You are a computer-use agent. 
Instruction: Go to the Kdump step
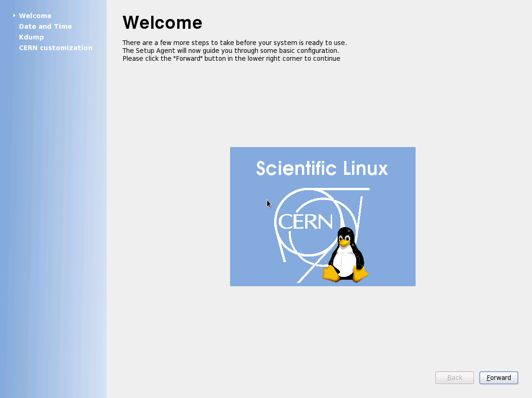tap(31, 37)
